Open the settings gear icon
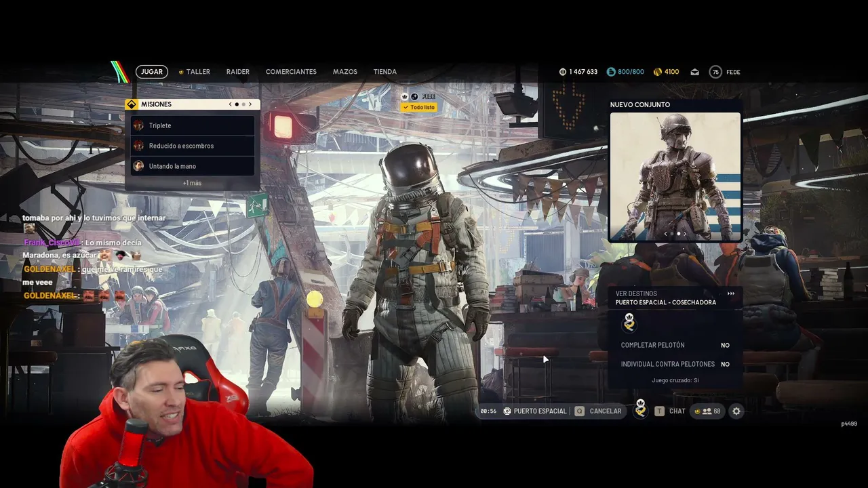Viewport: 868px width, 488px height. pyautogui.click(x=736, y=411)
